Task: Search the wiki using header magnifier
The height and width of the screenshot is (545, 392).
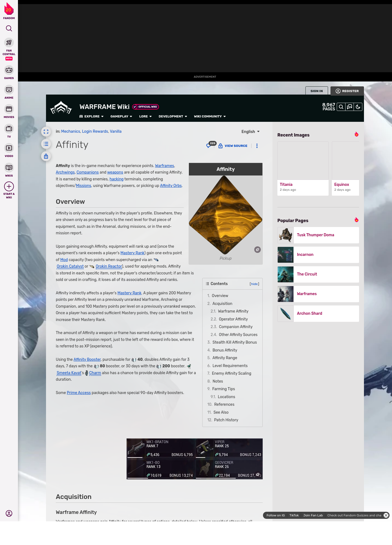Action: (341, 107)
